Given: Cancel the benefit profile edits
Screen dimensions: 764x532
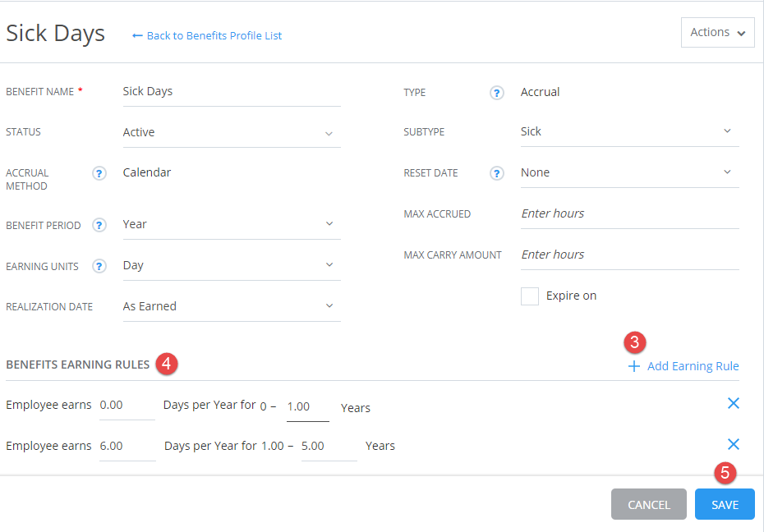Looking at the screenshot, I should [x=648, y=504].
